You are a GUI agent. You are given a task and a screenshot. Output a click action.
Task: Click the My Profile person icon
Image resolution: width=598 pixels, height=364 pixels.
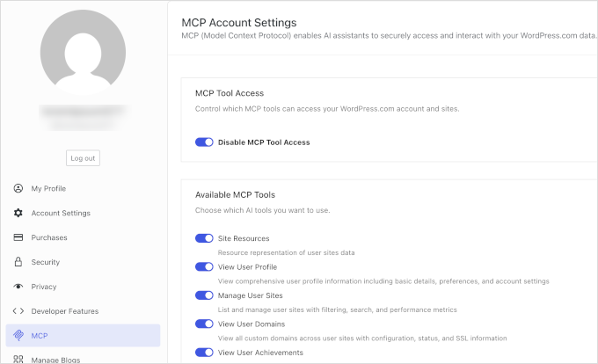pyautogui.click(x=18, y=188)
